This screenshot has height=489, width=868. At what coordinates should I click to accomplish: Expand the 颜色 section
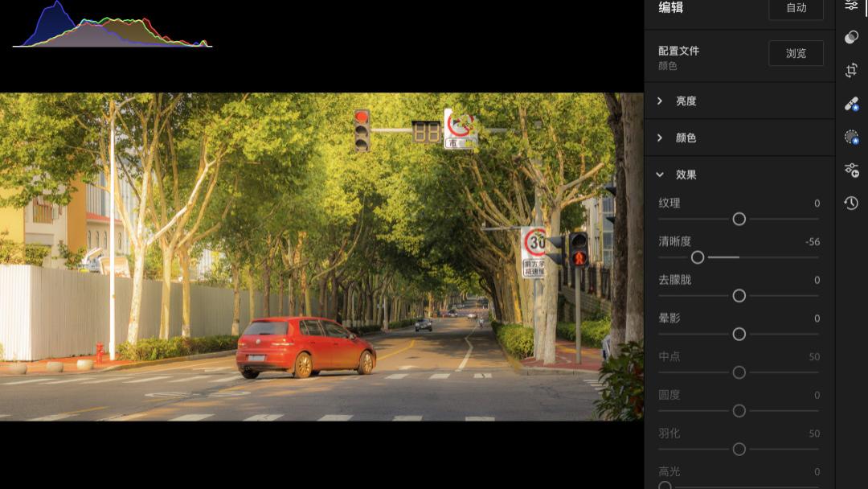pyautogui.click(x=739, y=138)
